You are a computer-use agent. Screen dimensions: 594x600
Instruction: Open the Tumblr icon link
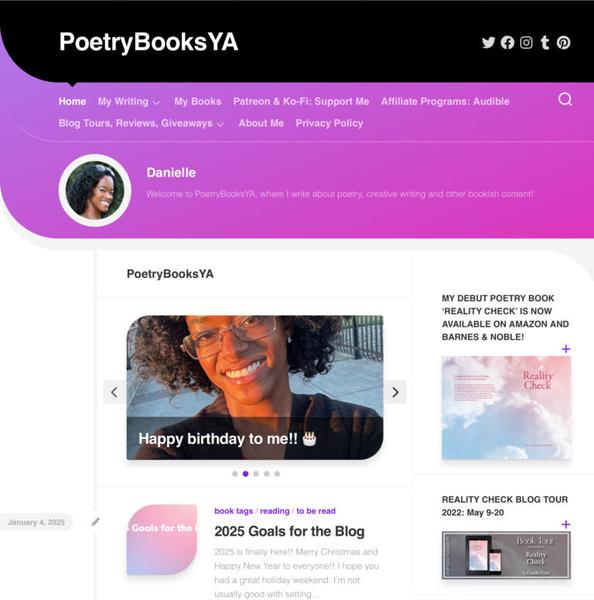545,42
